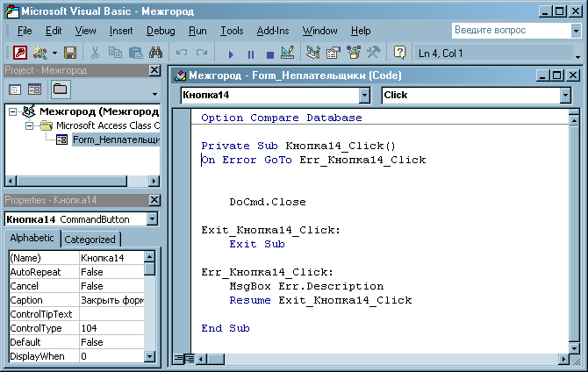Viewport: 588px width, 372px height.
Task: Click the Cut scissors icon
Action: coord(95,53)
